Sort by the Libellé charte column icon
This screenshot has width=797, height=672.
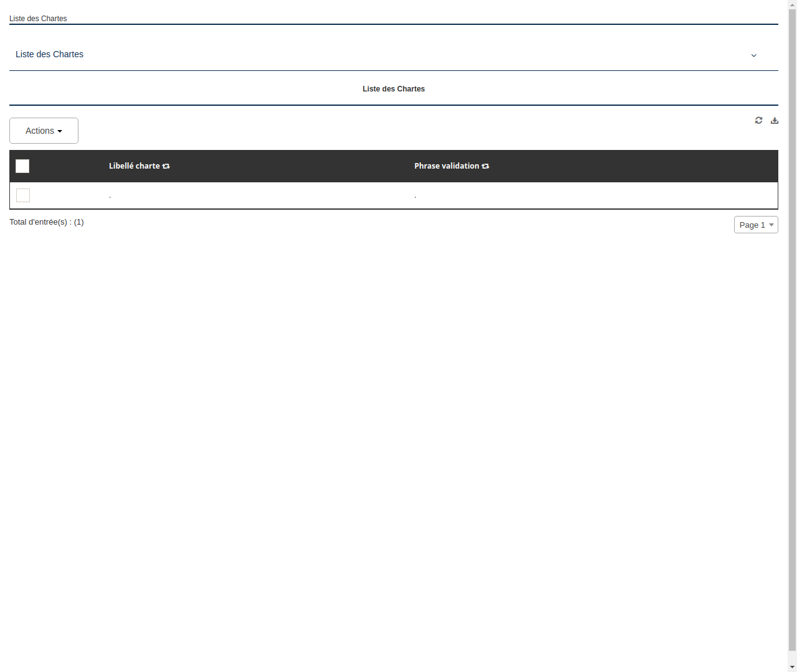pyautogui.click(x=166, y=166)
